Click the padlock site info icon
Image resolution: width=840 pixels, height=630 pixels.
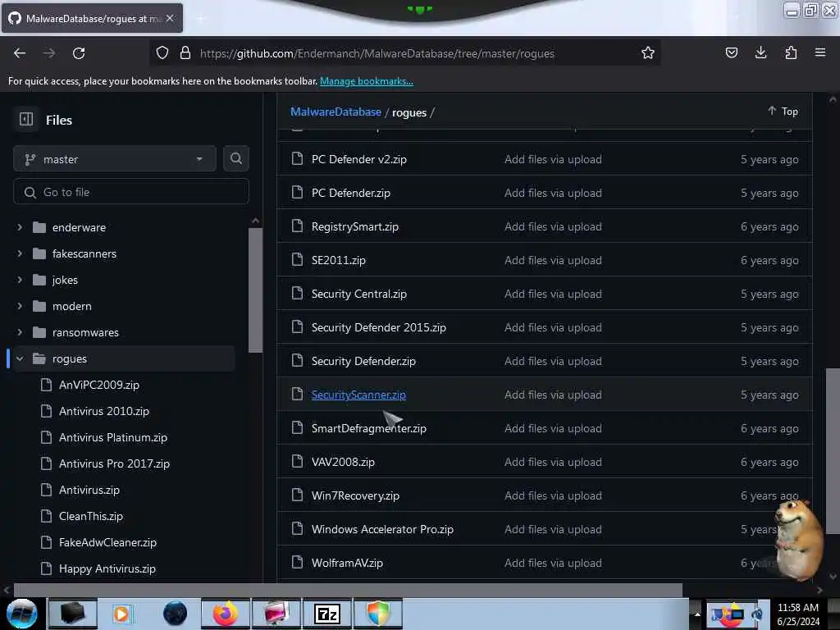[x=185, y=52]
